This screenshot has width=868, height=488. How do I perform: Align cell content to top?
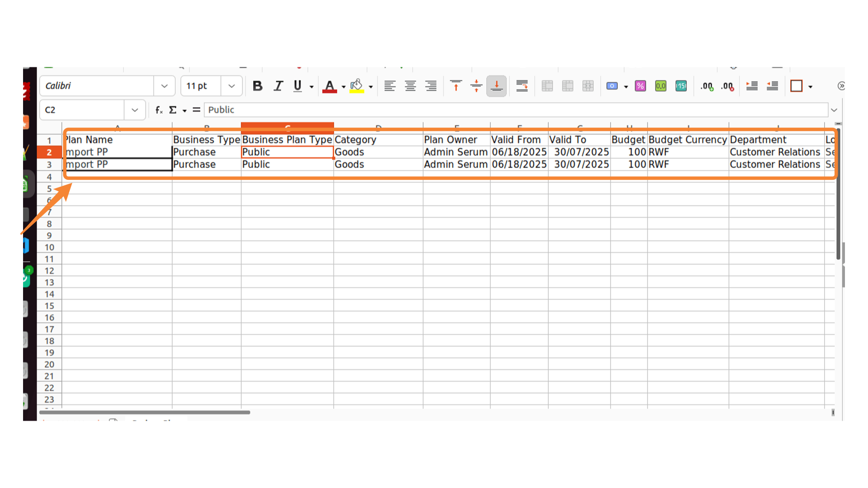pos(456,86)
